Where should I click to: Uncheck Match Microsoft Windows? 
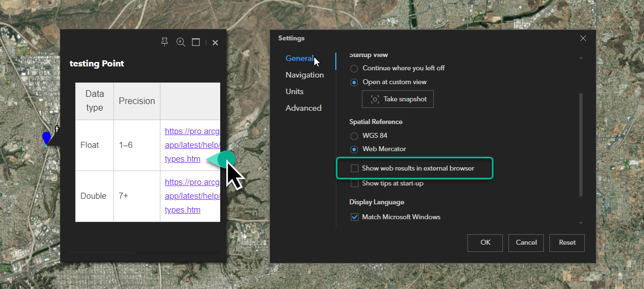355,217
